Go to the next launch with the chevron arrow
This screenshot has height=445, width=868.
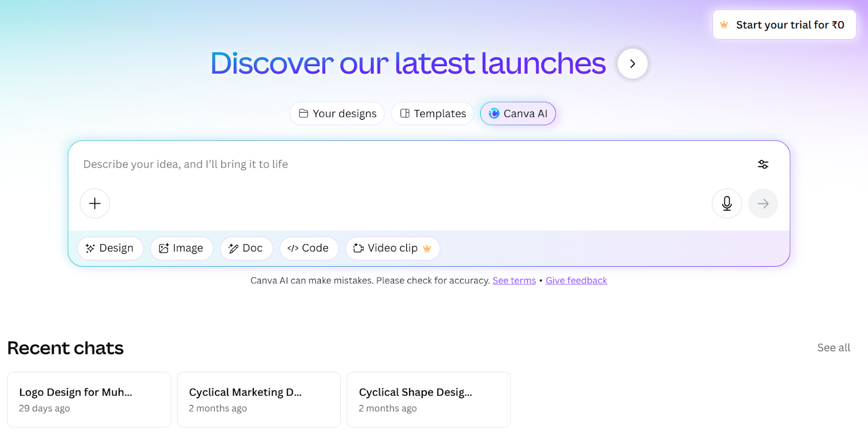pyautogui.click(x=633, y=63)
